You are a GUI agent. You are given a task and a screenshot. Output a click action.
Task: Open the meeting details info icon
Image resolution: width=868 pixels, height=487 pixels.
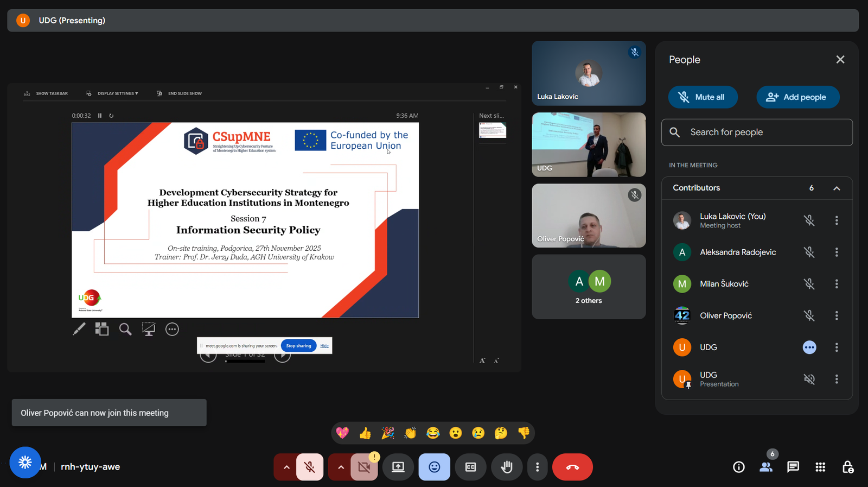[x=739, y=467]
